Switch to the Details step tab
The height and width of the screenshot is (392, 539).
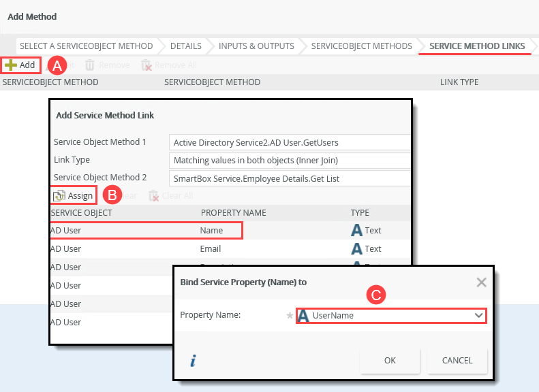[x=185, y=46]
